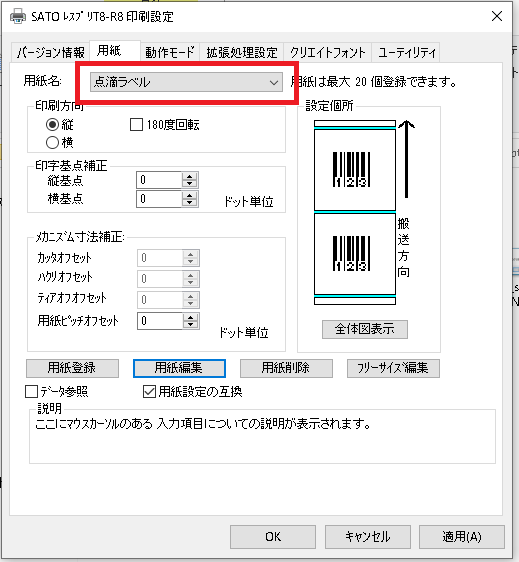Click the 縦基点 value field
Image resolution: width=519 pixels, height=562 pixels.
click(x=159, y=180)
